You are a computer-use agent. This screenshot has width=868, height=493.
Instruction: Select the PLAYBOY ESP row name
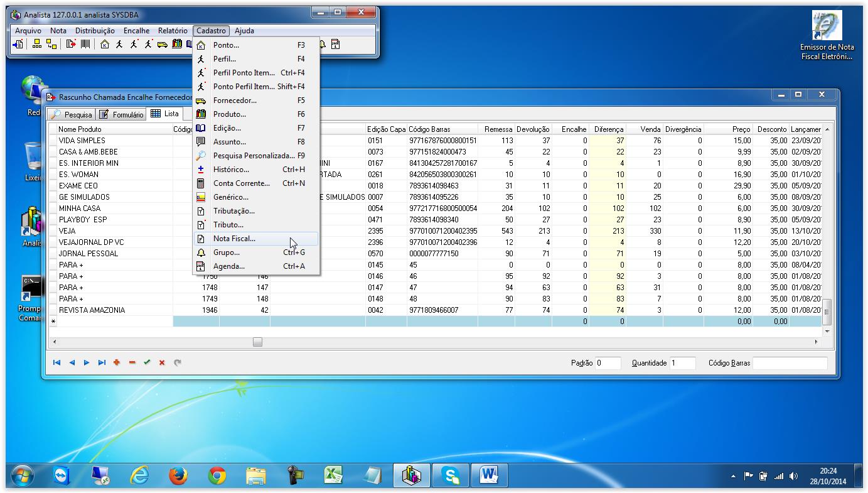(x=83, y=220)
